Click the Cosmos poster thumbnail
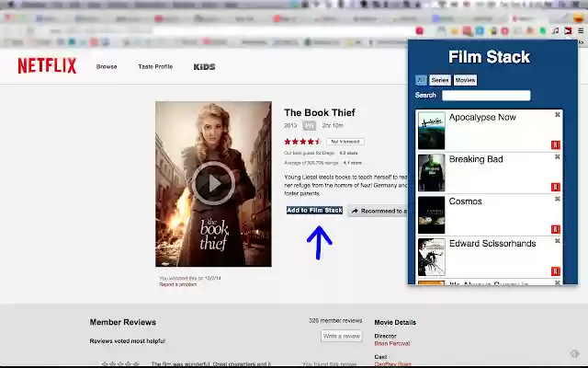This screenshot has width=588, height=368. (x=431, y=214)
